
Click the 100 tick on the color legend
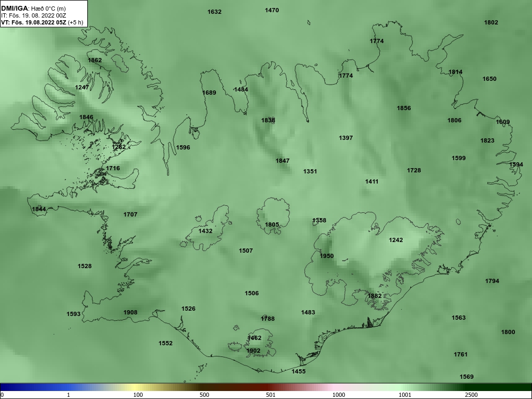[x=138, y=395]
